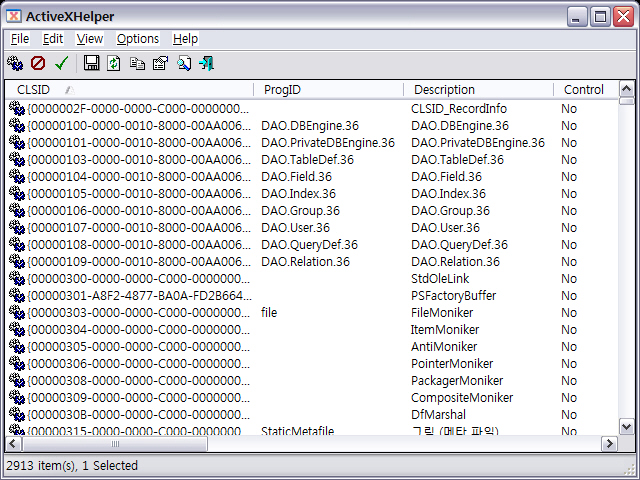Click the Description cell DAO.Relation.36

tap(456, 262)
